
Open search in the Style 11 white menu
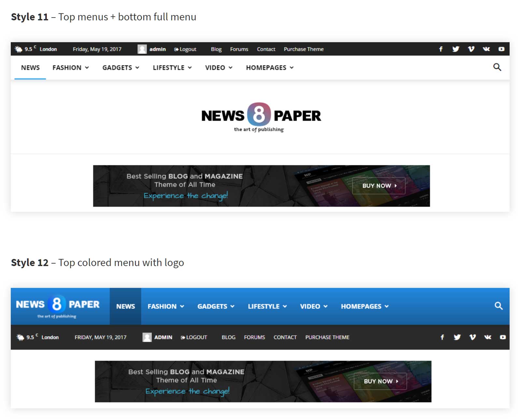pos(497,67)
